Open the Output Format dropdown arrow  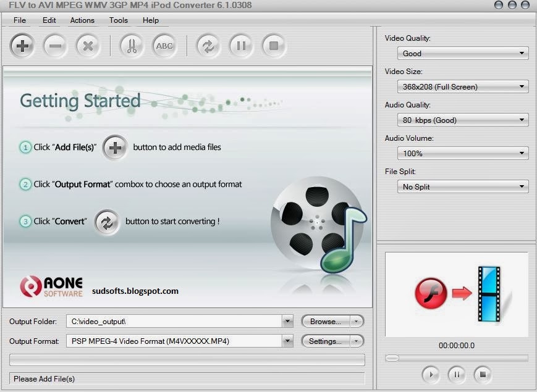point(288,341)
